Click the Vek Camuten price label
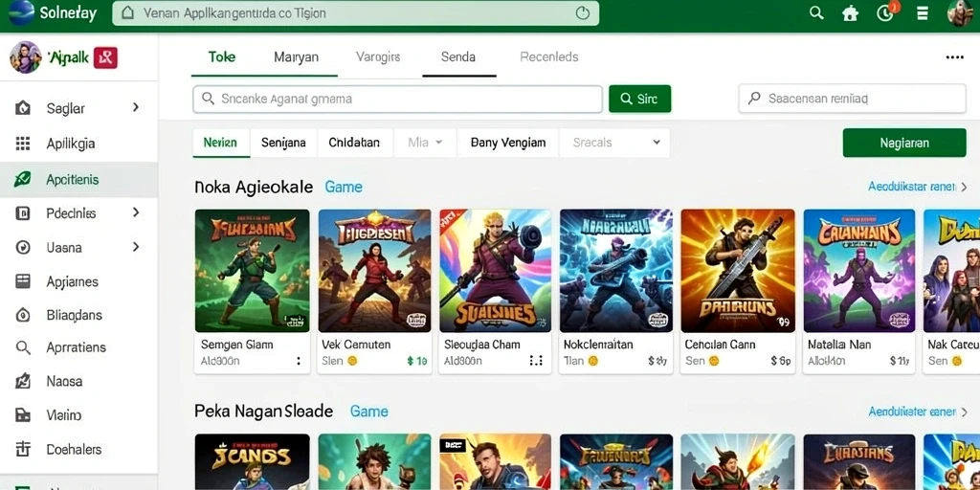The height and width of the screenshot is (490, 980). (x=417, y=361)
